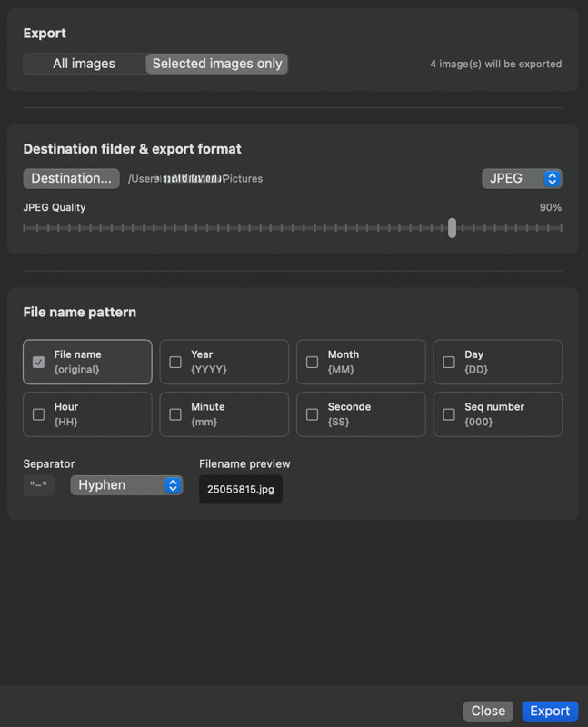Enable the Year {YYYY} pattern checkbox
The height and width of the screenshot is (727, 588).
coord(174,362)
